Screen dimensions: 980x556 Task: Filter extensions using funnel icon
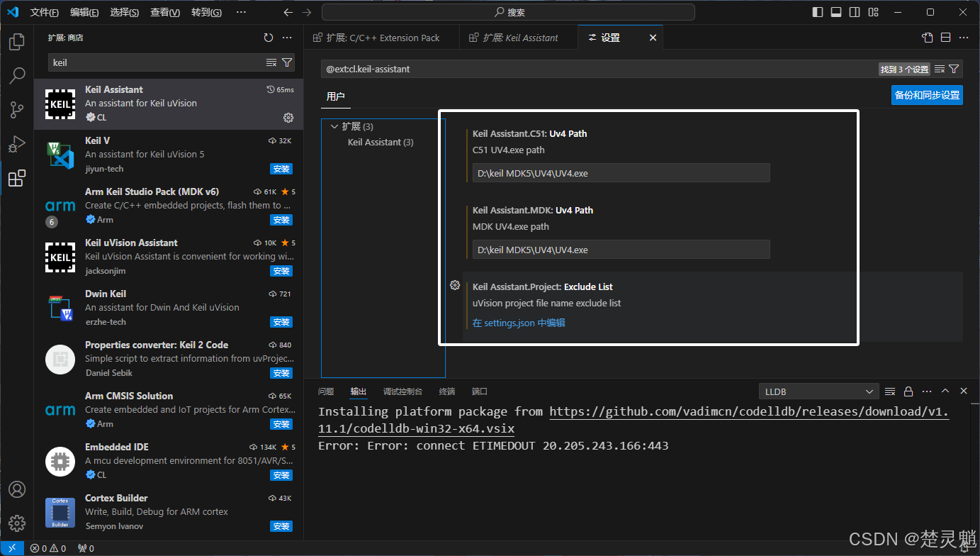tap(287, 62)
